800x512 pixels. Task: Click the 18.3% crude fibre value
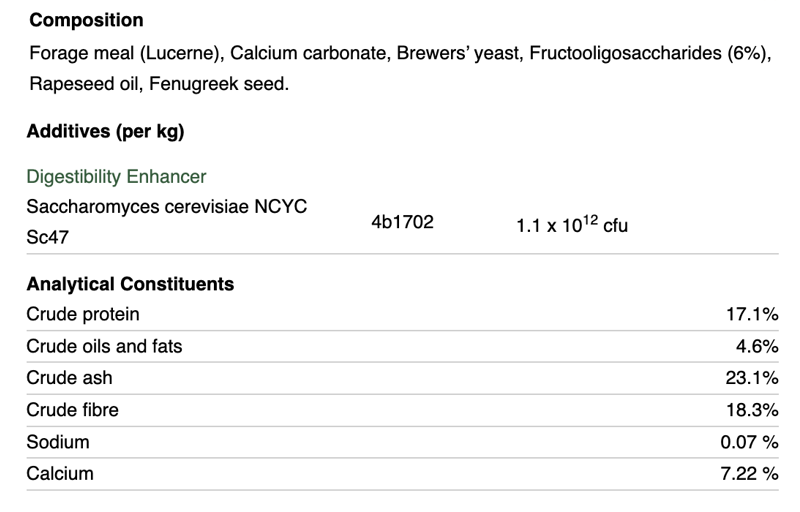(751, 410)
